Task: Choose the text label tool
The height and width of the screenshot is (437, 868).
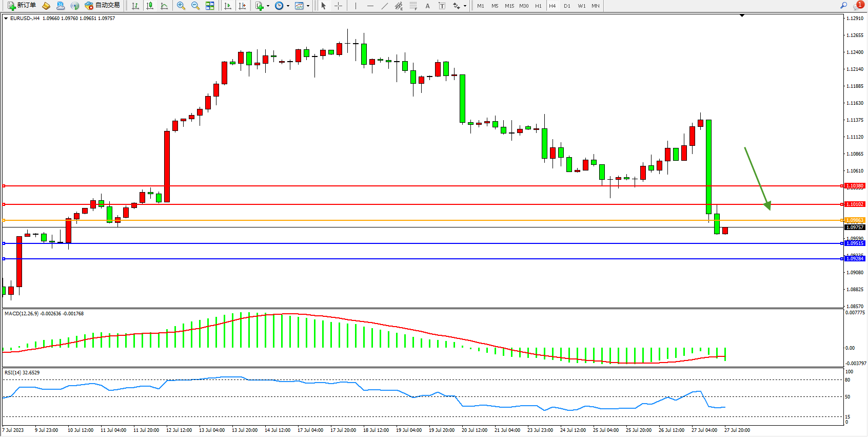Action: [427, 6]
